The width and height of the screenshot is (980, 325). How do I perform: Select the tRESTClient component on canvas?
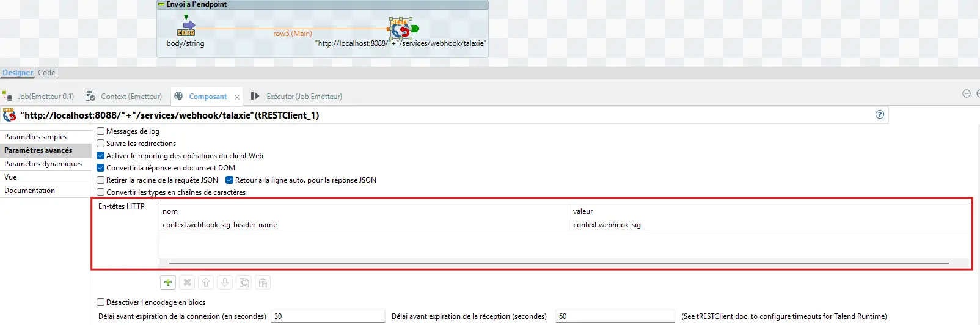click(401, 28)
